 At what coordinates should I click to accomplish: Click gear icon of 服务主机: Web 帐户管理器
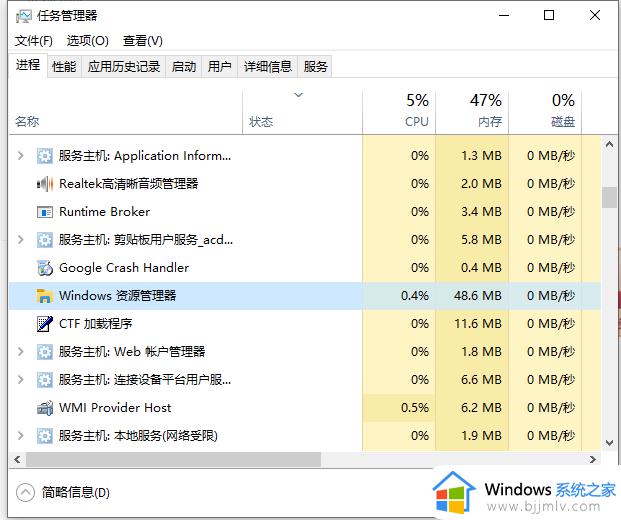[45, 352]
